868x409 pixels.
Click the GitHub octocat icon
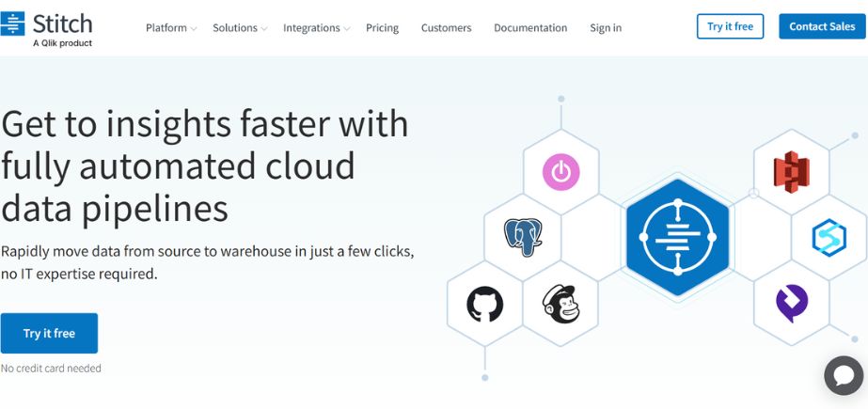pos(485,304)
